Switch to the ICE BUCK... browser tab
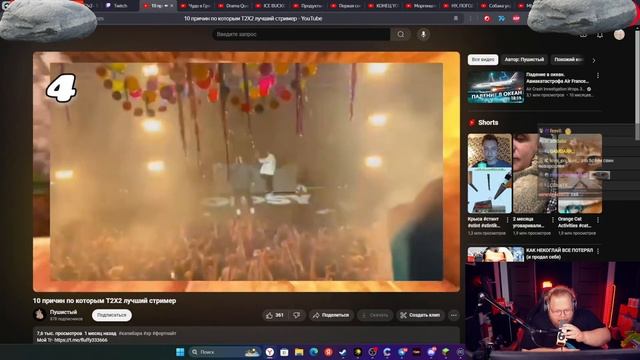The image size is (640, 360). coord(271,6)
